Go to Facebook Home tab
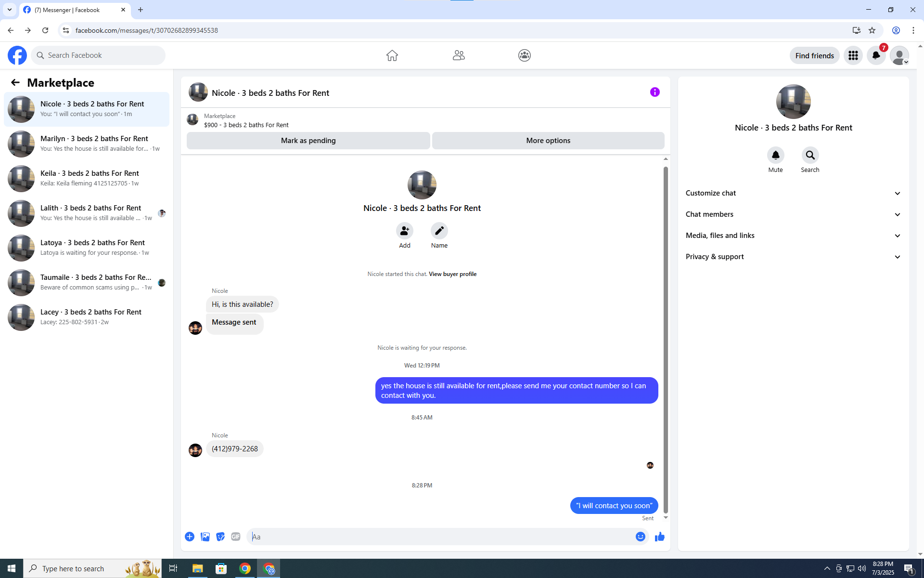 392,55
